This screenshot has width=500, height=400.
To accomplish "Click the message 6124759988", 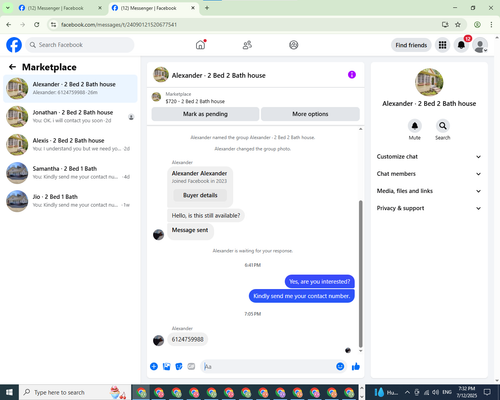I will [188, 339].
